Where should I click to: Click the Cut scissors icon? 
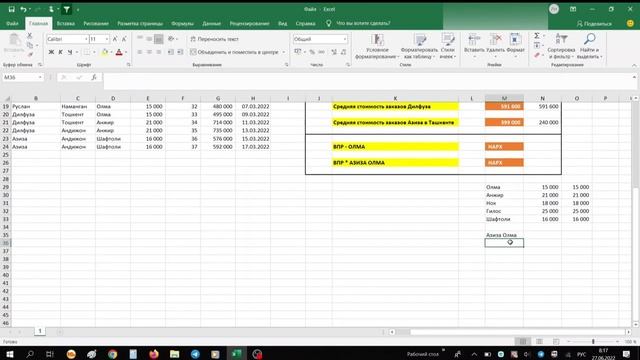pyautogui.click(x=29, y=36)
